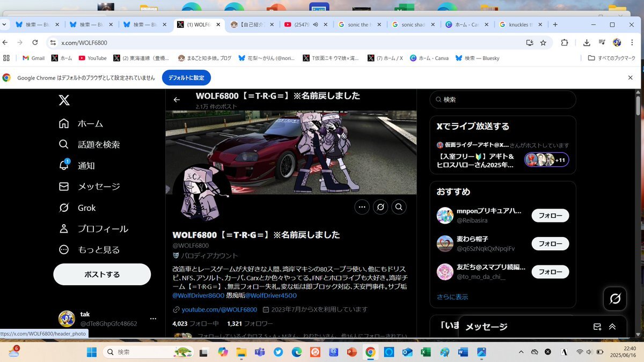This screenshot has height=362, width=644.
Task: Click new message compose icon in メッセージ drawer
Action: (x=597, y=327)
